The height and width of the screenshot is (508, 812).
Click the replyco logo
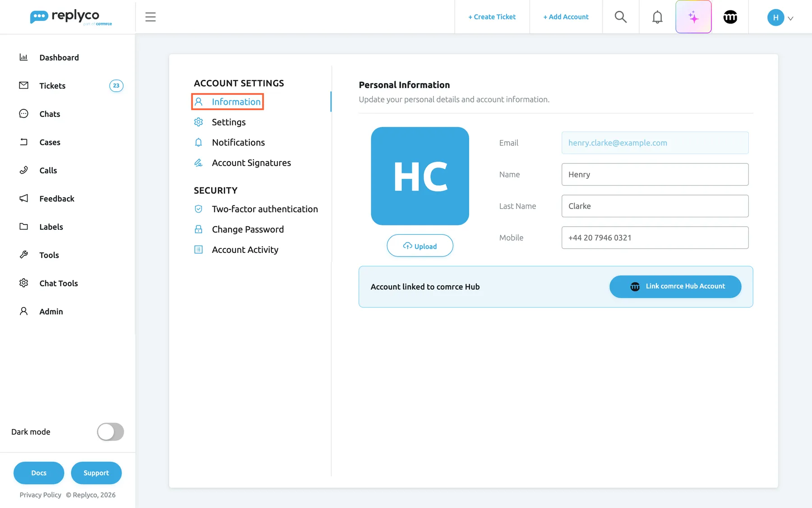[71, 17]
